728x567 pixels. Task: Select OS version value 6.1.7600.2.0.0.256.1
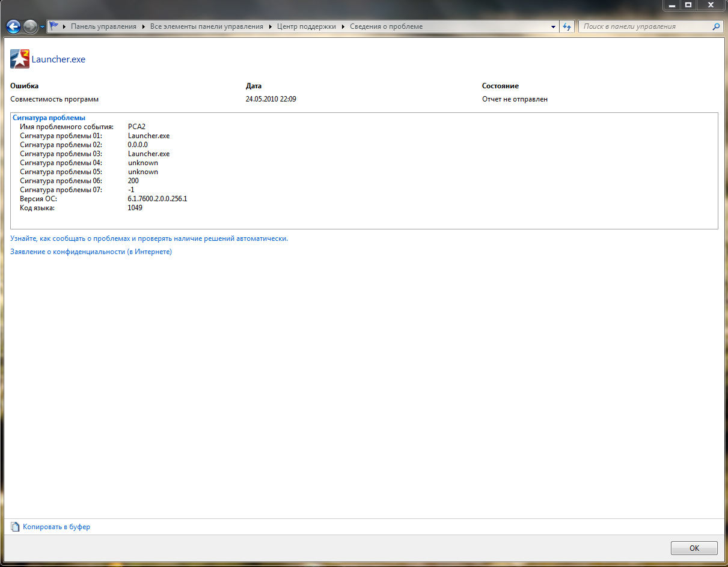tap(158, 199)
